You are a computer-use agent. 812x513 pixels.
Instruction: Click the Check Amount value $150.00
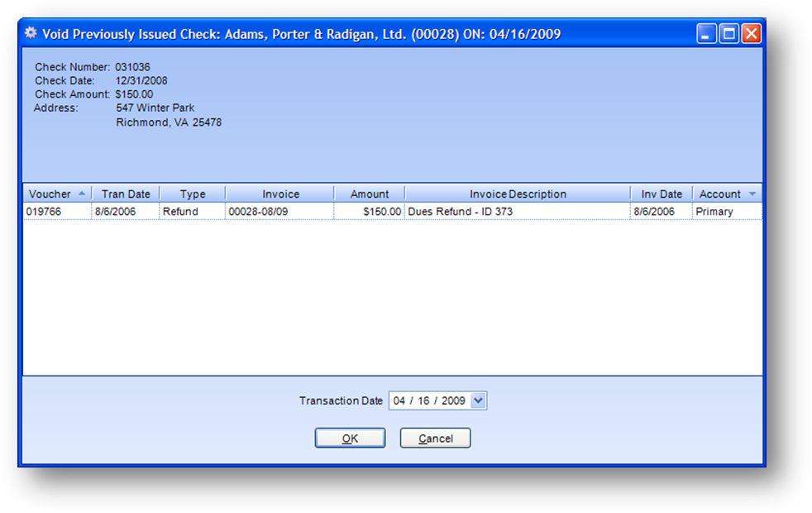tap(134, 93)
